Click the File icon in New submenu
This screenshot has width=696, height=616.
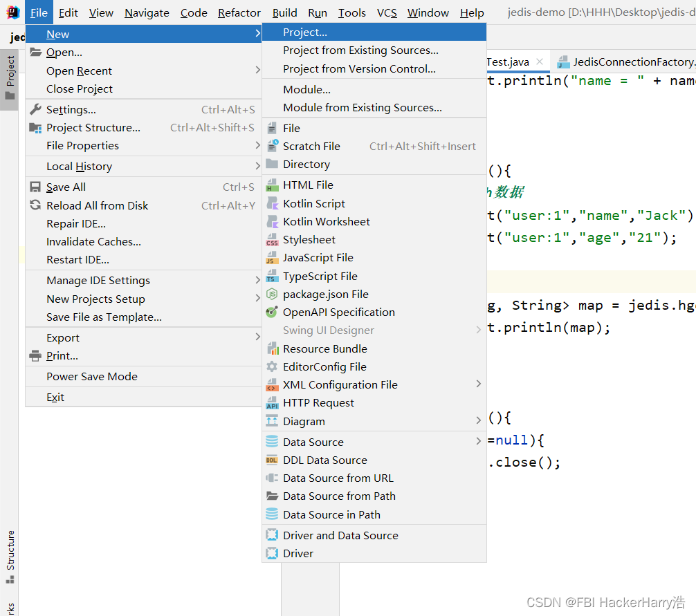click(272, 128)
